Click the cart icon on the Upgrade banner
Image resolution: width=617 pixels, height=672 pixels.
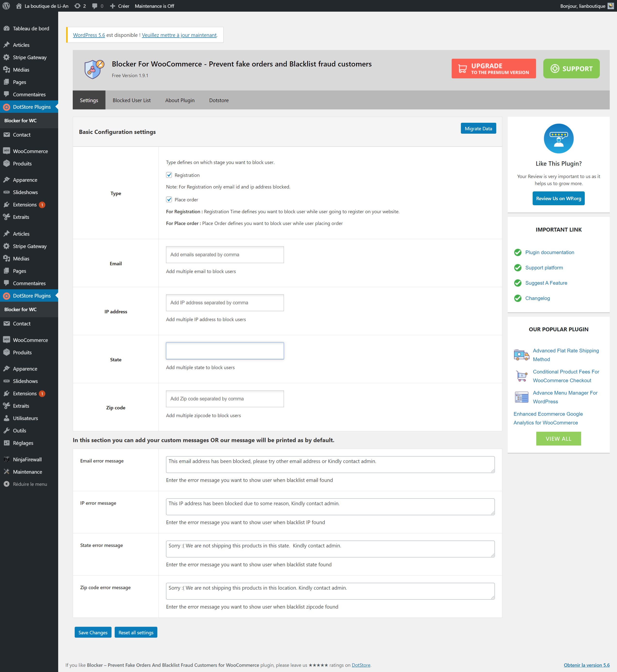[462, 68]
